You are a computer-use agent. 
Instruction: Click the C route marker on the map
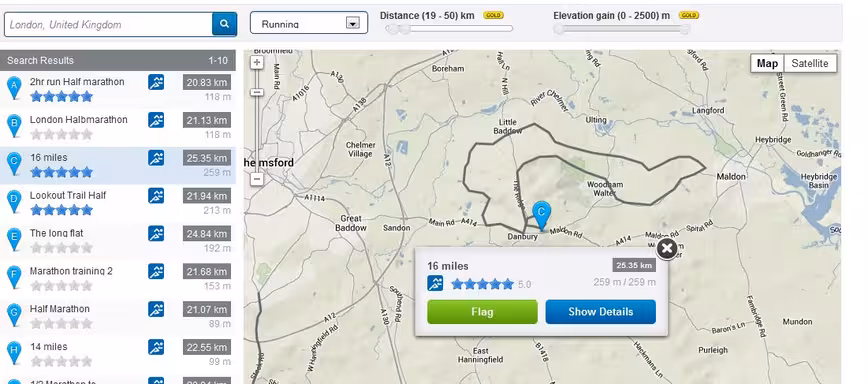pyautogui.click(x=541, y=215)
